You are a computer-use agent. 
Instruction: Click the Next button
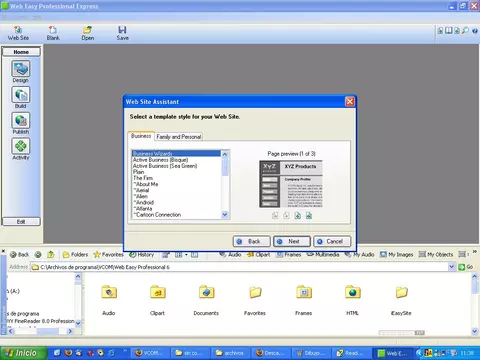click(292, 241)
